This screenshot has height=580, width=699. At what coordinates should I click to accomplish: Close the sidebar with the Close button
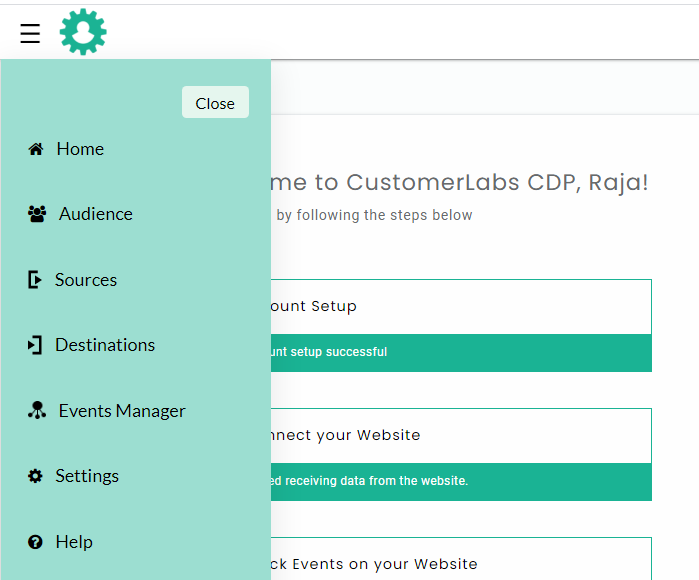click(x=215, y=102)
